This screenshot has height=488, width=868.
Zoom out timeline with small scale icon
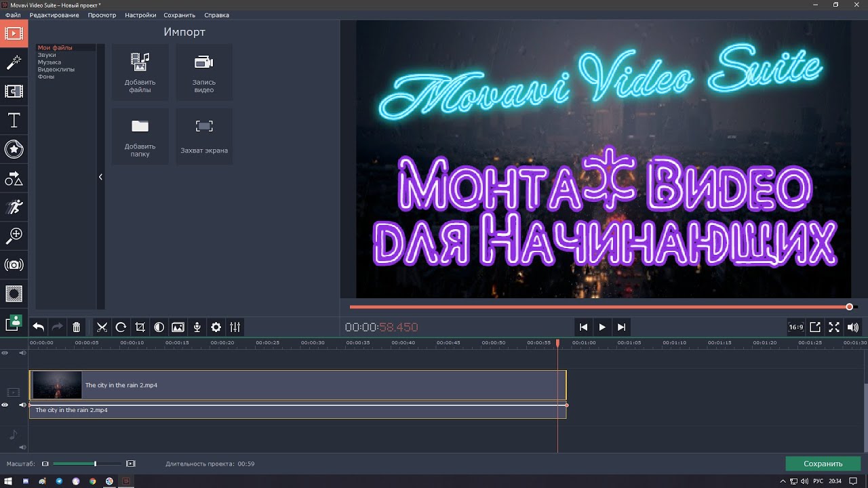pos(45,464)
